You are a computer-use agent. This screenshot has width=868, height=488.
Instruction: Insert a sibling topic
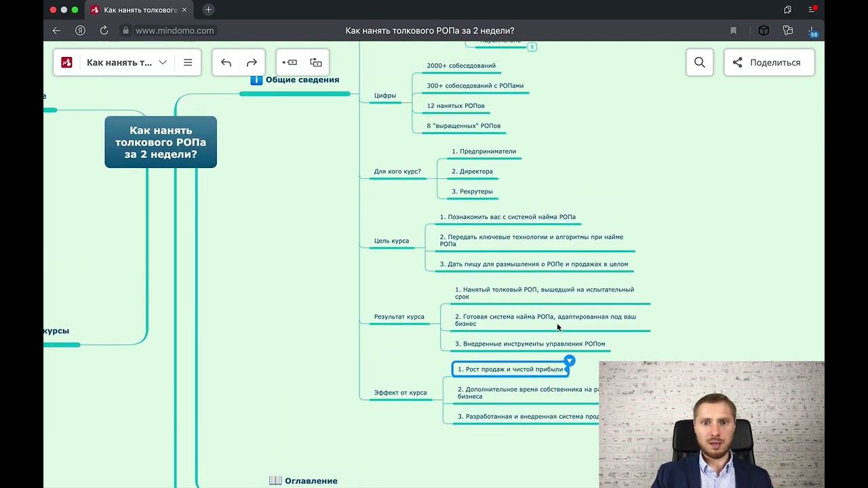290,62
